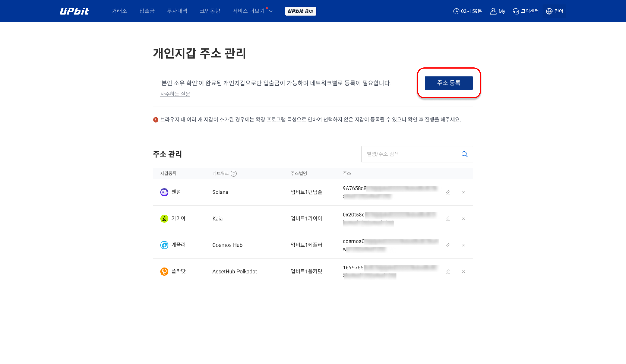Open 고객센터 headset support link
This screenshot has height=364, width=626.
pos(525,11)
